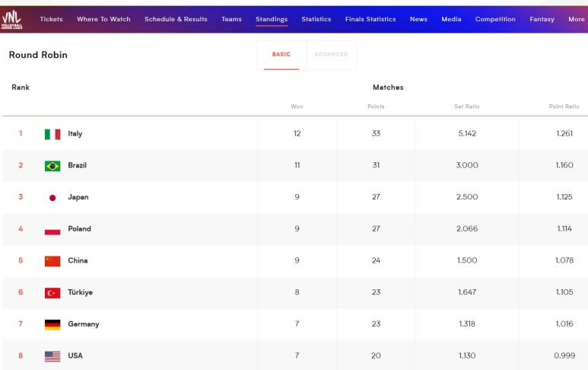Click the USA flag icon
This screenshot has height=370, width=588.
52,356
